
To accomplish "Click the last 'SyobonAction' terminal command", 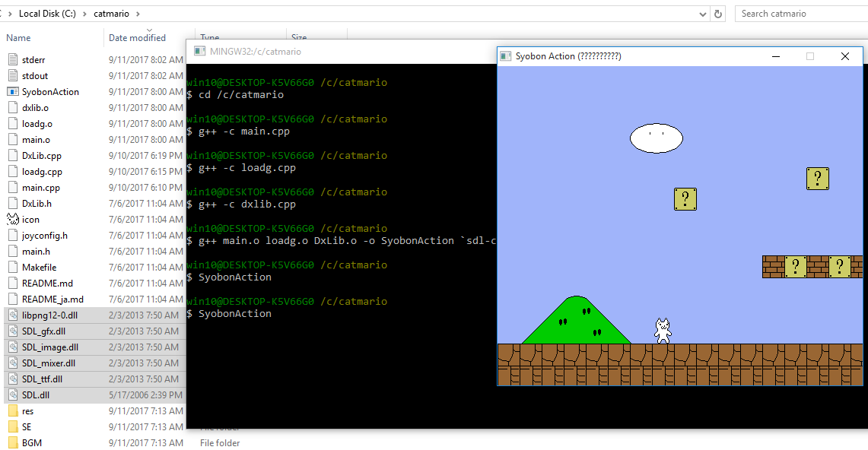I will 235,314.
